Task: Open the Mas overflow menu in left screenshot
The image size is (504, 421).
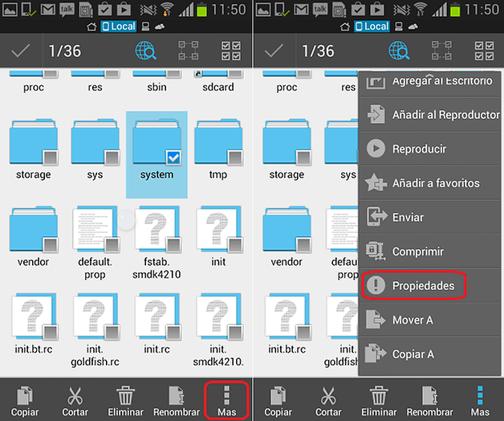Action: [227, 401]
